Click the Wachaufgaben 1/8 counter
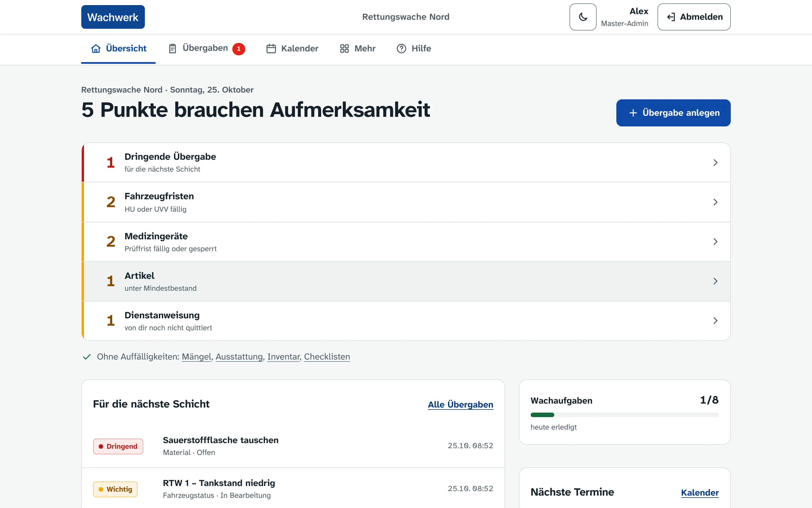812x508 pixels. pos(709,400)
